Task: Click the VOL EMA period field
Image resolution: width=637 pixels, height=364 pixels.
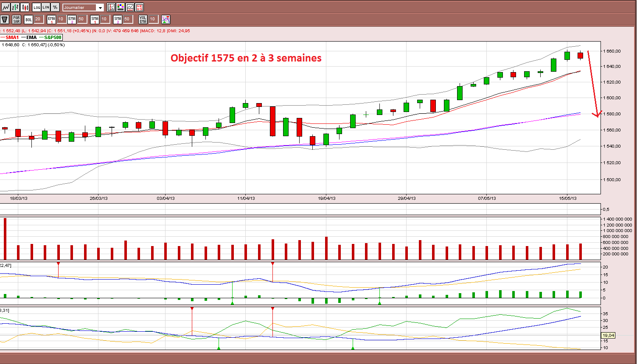Action: click(x=154, y=19)
